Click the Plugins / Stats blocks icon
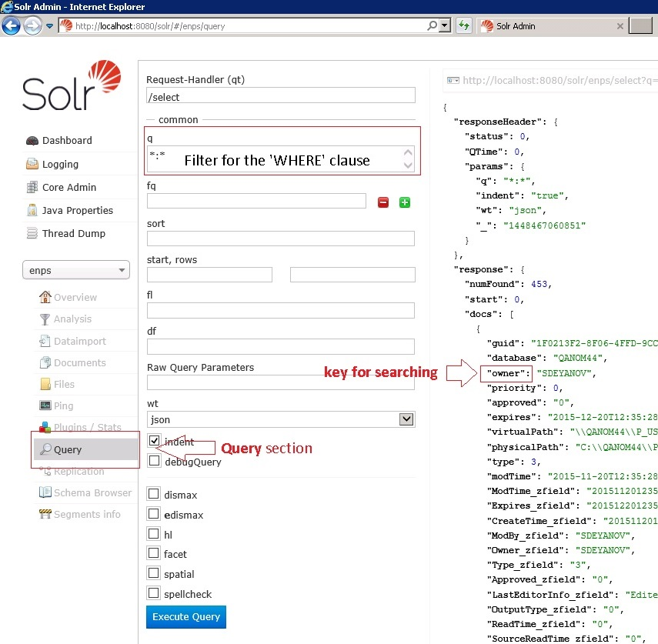Viewport: 658px width, 644px height. pos(45,427)
